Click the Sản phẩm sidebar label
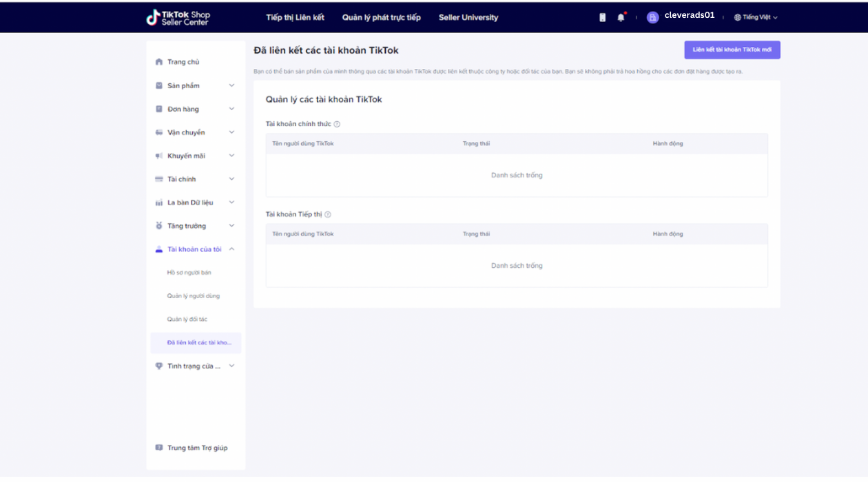This screenshot has height=482, width=868. (183, 85)
